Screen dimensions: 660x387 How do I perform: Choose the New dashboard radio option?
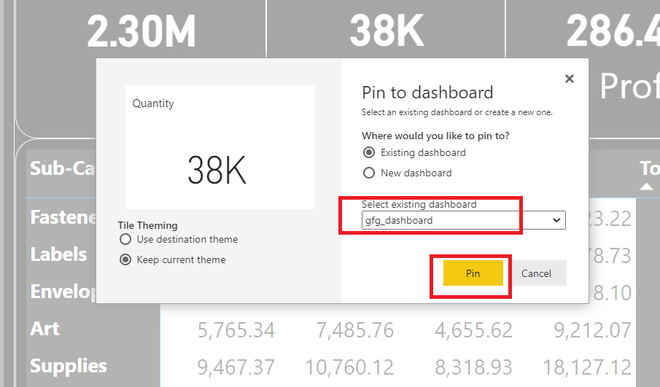click(369, 173)
